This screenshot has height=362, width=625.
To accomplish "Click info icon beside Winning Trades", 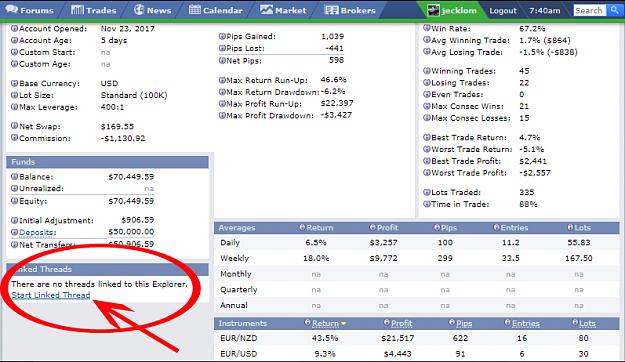I will point(427,71).
